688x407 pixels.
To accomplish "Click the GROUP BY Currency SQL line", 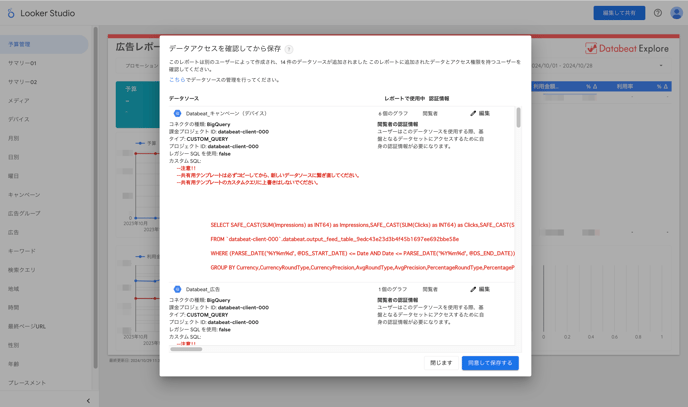I will [362, 267].
